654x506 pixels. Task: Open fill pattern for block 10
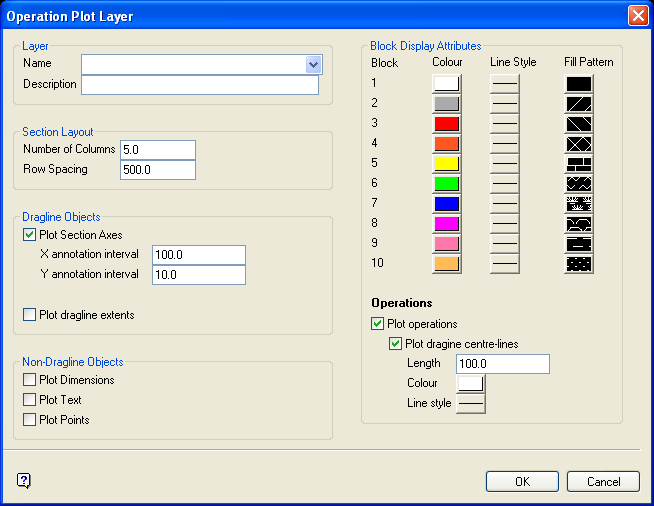(x=579, y=264)
